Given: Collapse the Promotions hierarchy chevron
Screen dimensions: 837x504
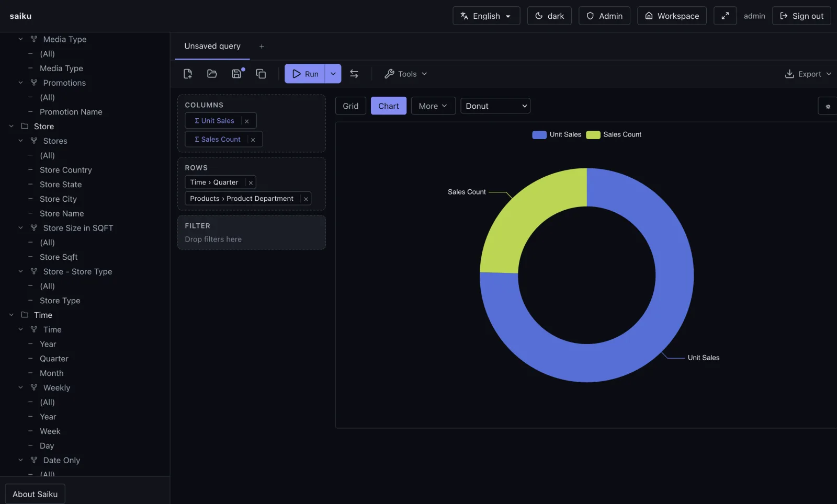Looking at the screenshot, I should pyautogui.click(x=21, y=83).
